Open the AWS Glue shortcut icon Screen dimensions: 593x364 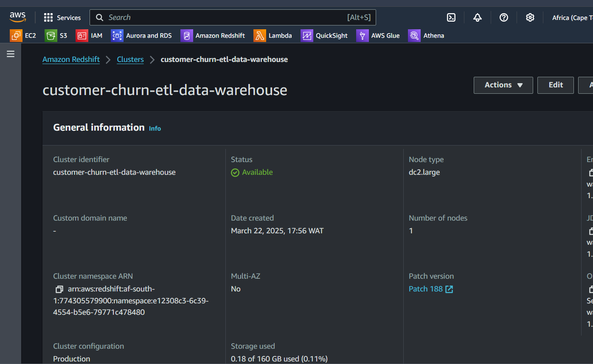point(362,36)
